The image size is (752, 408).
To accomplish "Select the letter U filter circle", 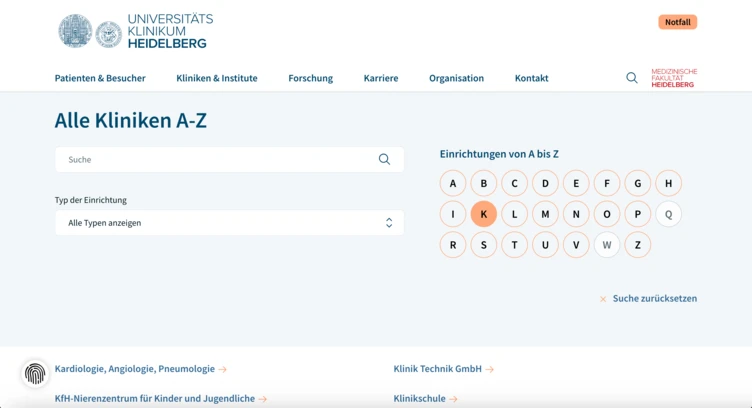I will click(x=545, y=245).
